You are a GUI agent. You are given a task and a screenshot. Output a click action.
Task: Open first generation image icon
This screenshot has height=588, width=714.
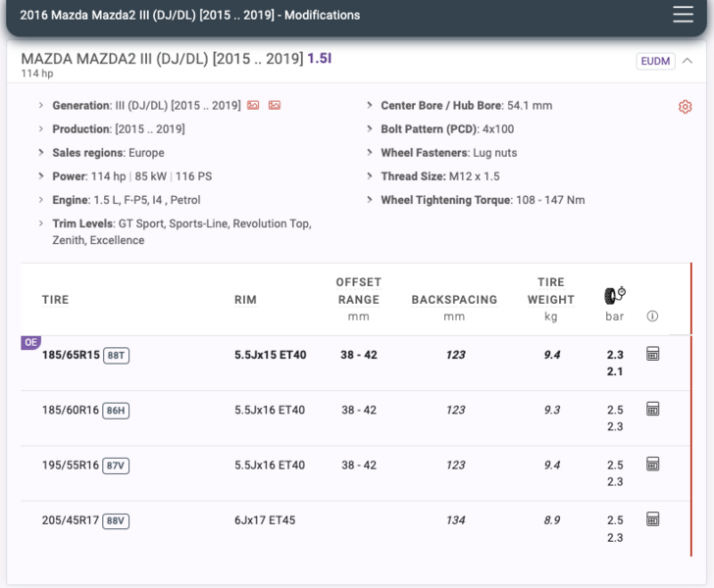click(253, 106)
